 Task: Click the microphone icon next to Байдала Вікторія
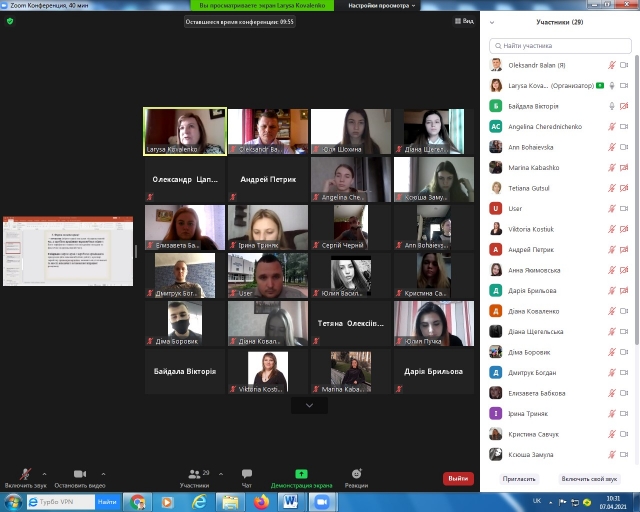(x=611, y=106)
